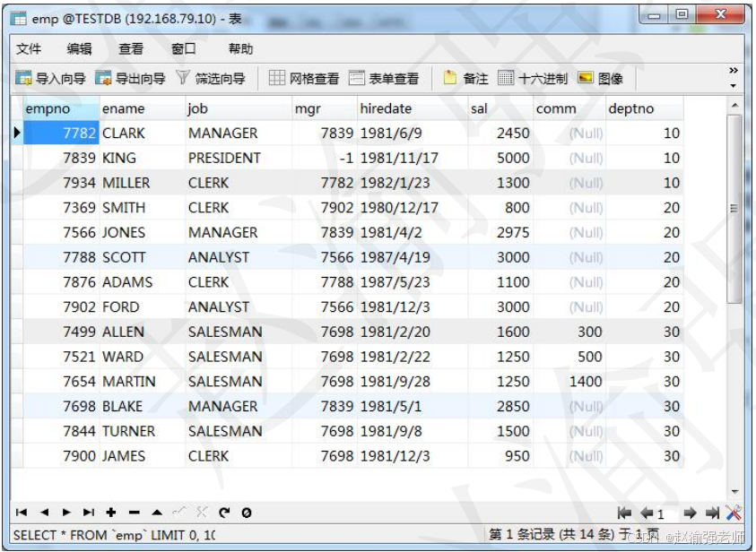Click the edit record triangle icon
This screenshot has width=756, height=552.
coord(157,512)
